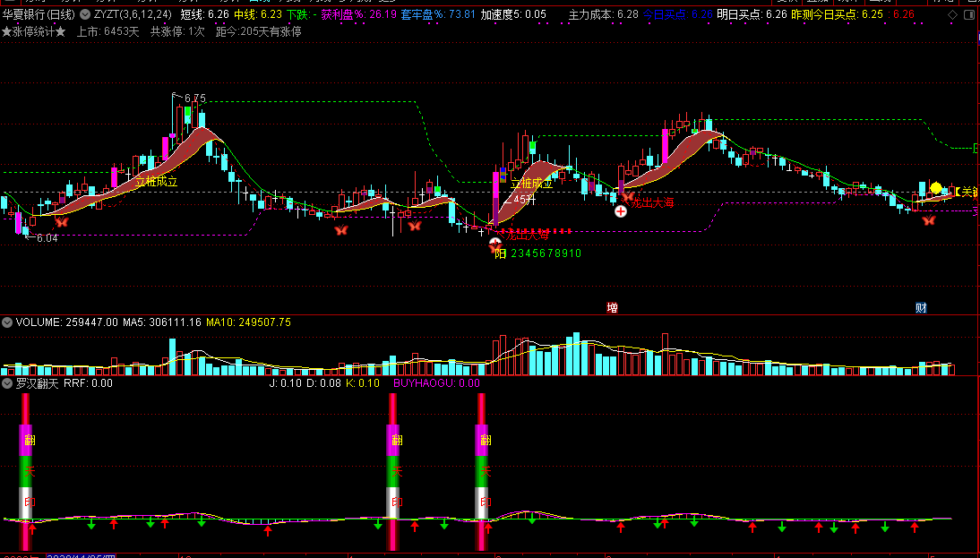
Task: Click the yellow 昨测今日买点: 6.25 value
Action: pos(837,14)
